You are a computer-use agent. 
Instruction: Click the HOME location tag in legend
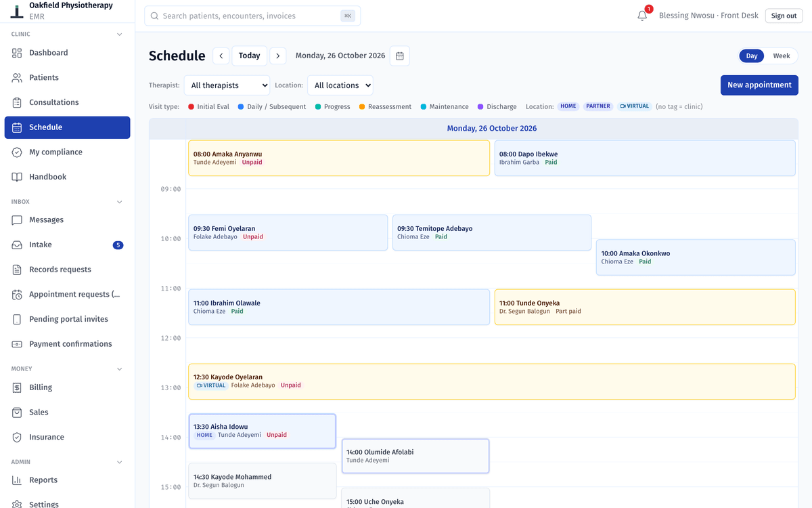pos(568,106)
